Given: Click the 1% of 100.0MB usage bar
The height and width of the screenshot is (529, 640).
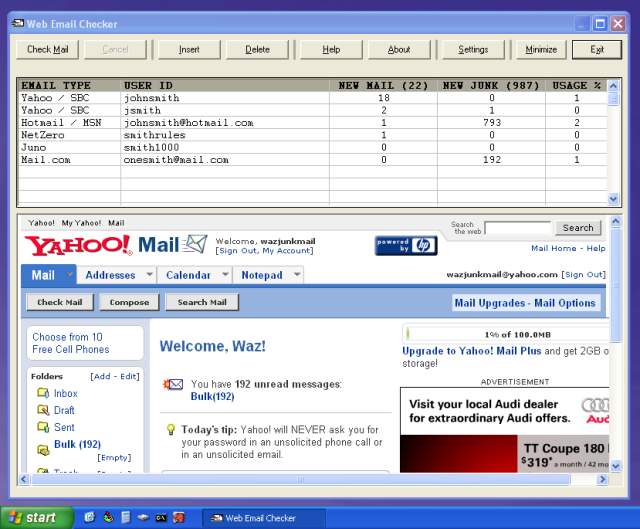Looking at the screenshot, I should pyautogui.click(x=506, y=334).
